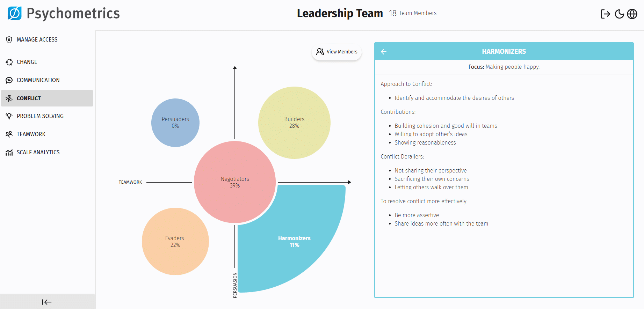Click the Harmonizers quadrant segment
The height and width of the screenshot is (309, 644).
[294, 241]
